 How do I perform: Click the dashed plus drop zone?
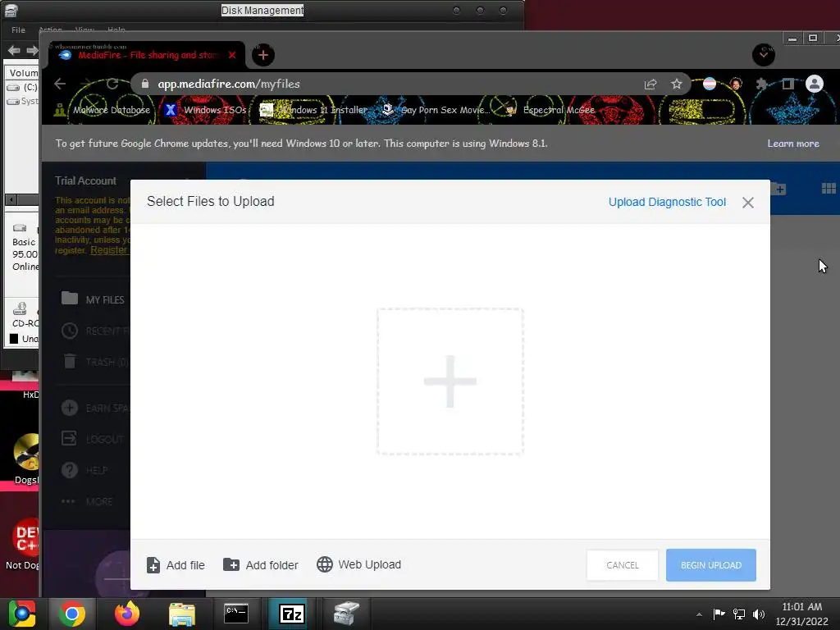pyautogui.click(x=450, y=381)
